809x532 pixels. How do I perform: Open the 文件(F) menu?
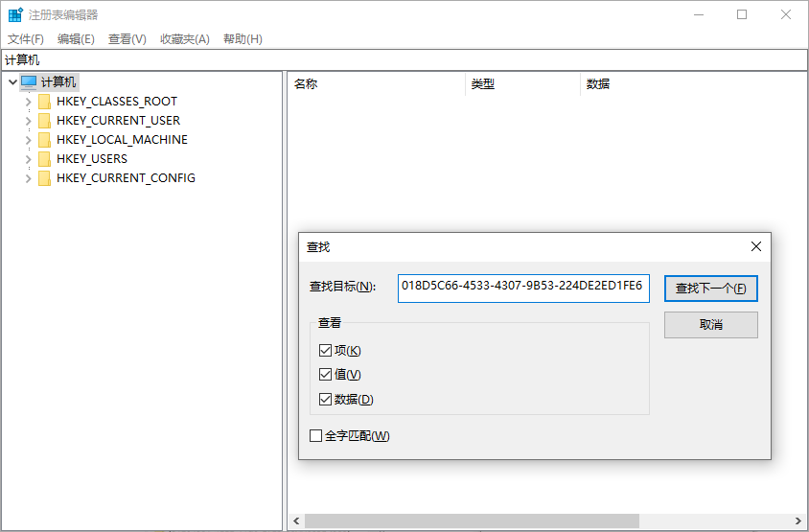25,38
